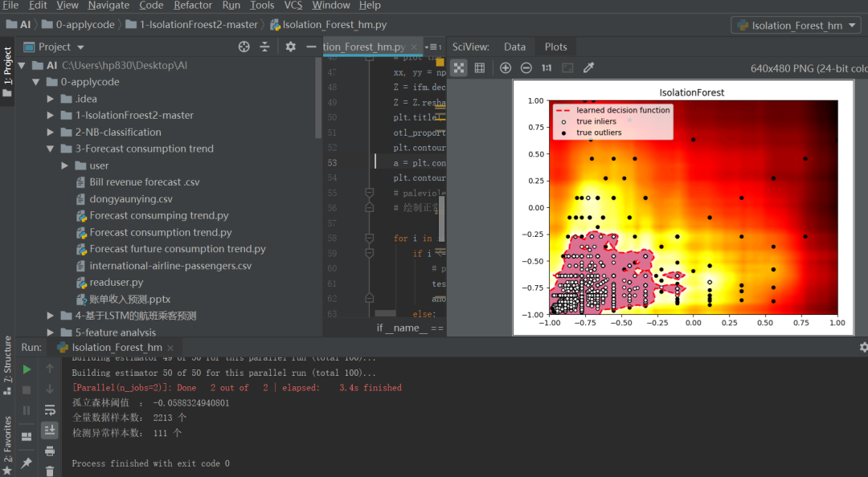The image size is (868, 477).
Task: Click the pause output icon in Run panel
Action: pos(27,410)
